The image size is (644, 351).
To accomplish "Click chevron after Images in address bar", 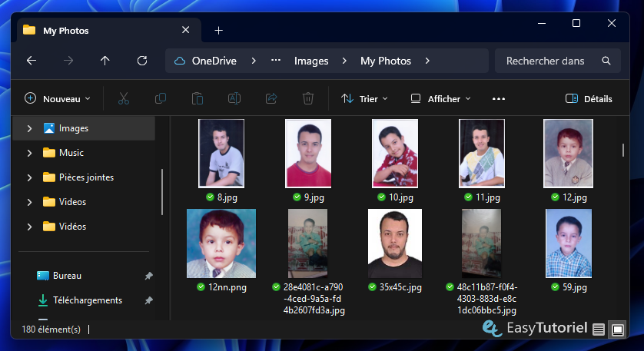I will [x=344, y=61].
